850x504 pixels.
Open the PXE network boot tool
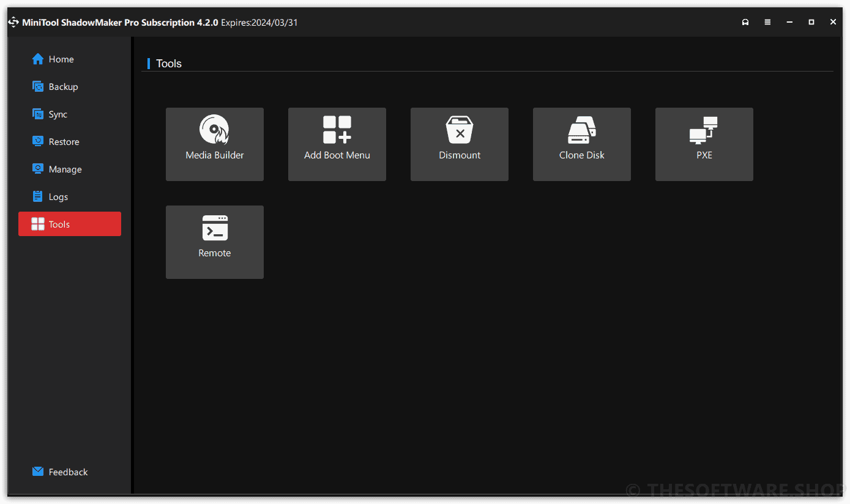coord(704,144)
